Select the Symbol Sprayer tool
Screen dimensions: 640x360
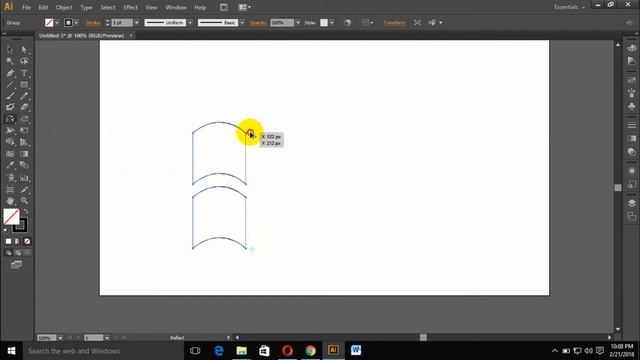(x=10, y=178)
